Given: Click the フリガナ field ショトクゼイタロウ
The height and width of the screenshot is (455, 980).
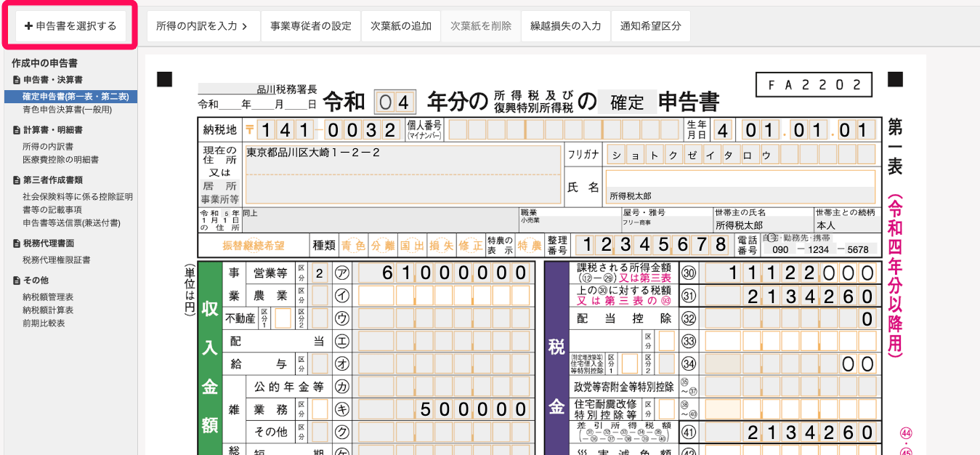Looking at the screenshot, I should (x=741, y=155).
